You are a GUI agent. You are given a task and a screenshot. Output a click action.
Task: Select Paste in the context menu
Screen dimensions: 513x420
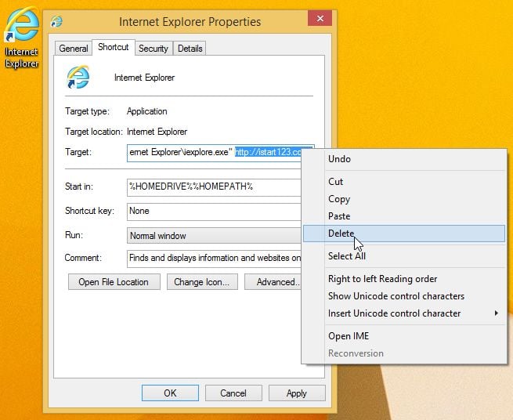tap(404, 216)
